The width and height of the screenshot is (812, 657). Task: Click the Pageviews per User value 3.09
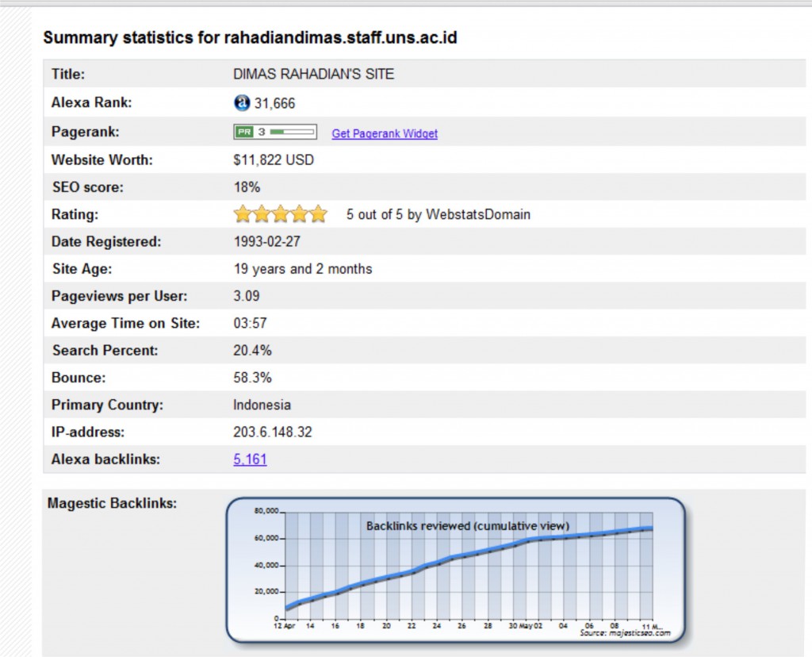point(247,296)
